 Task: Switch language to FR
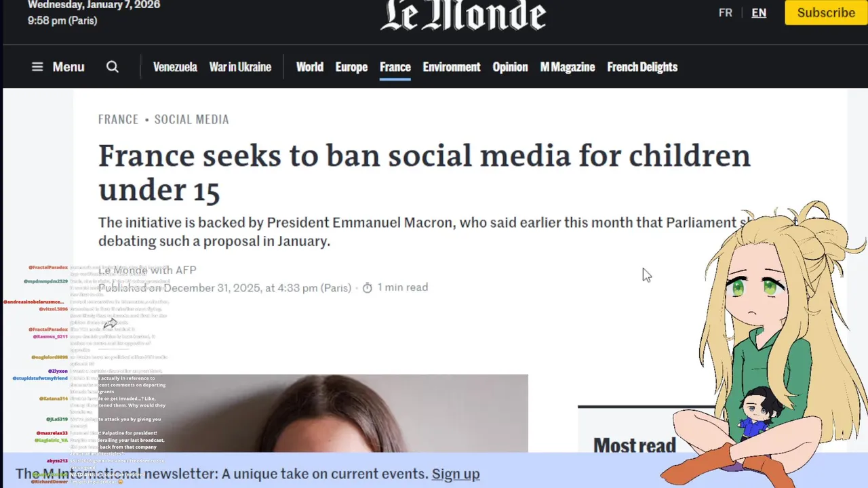click(725, 13)
